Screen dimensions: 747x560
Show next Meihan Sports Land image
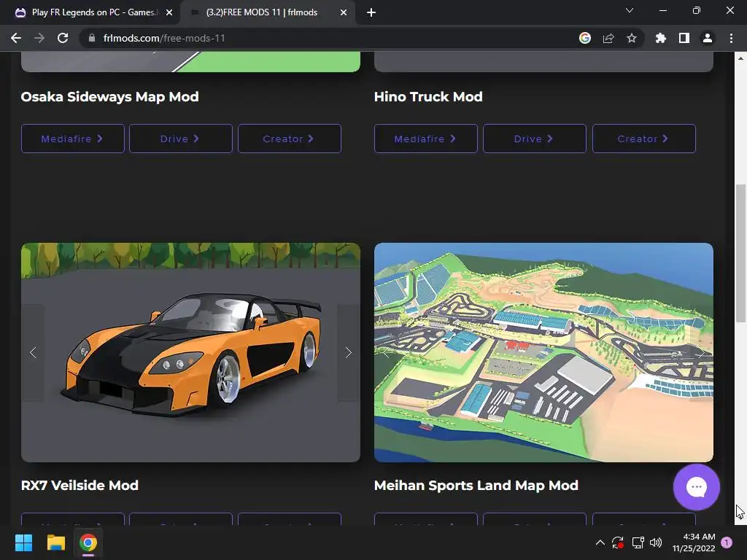coord(701,353)
